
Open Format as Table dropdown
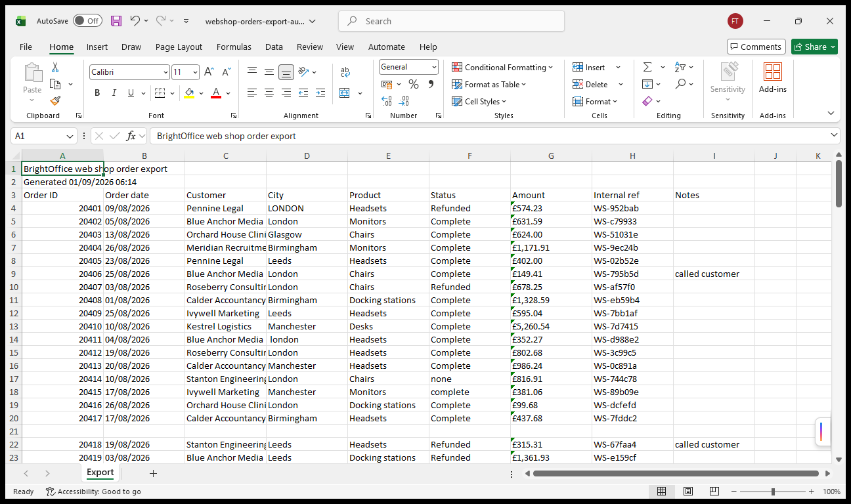(489, 84)
